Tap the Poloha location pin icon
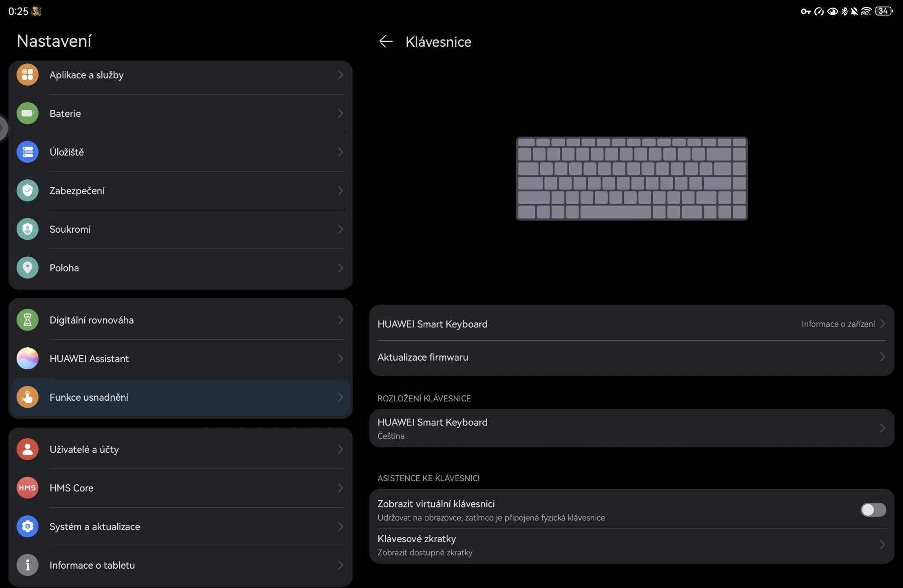 click(x=27, y=268)
